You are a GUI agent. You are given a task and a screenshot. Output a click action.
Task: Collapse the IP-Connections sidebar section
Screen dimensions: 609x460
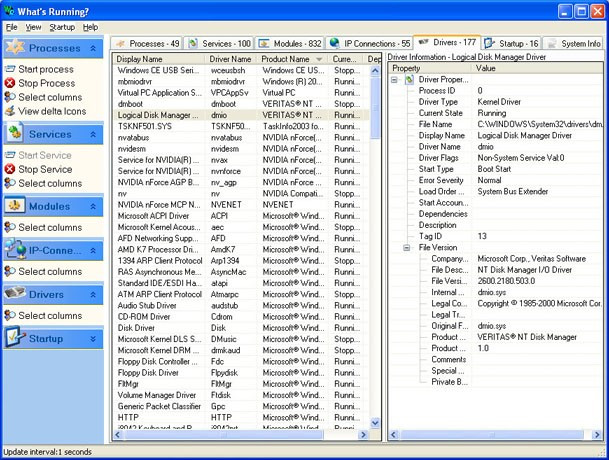[93, 251]
